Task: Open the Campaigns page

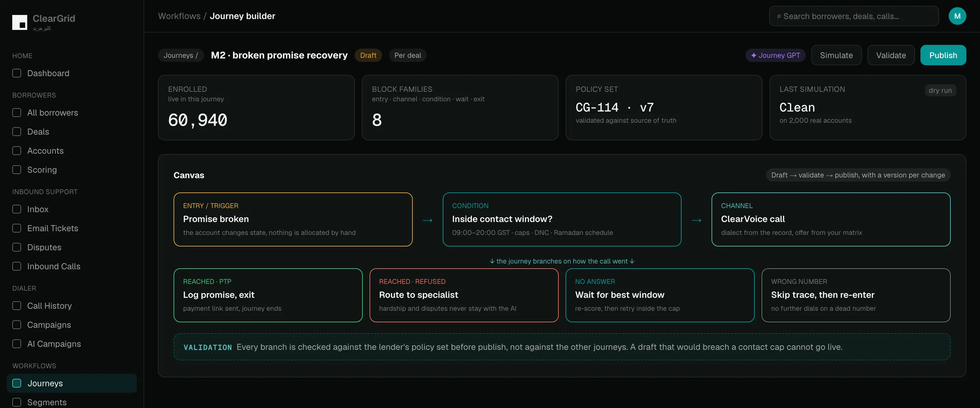Action: pyautogui.click(x=71, y=325)
